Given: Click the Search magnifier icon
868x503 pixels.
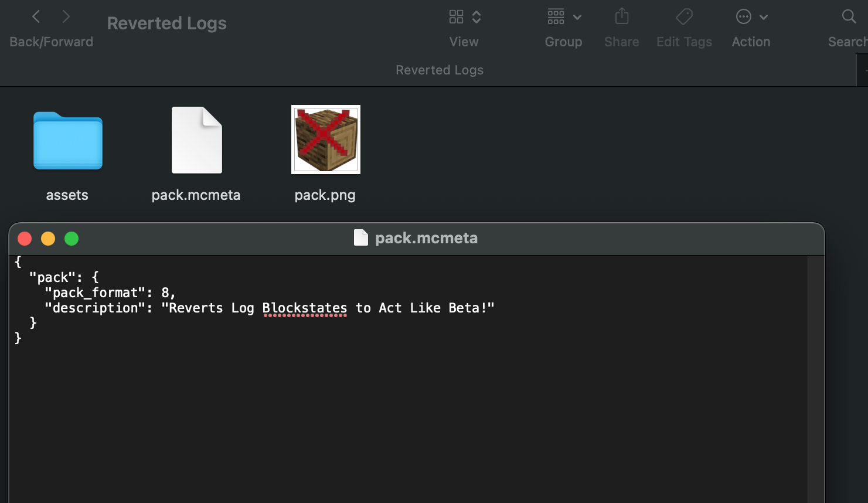Looking at the screenshot, I should (x=849, y=16).
